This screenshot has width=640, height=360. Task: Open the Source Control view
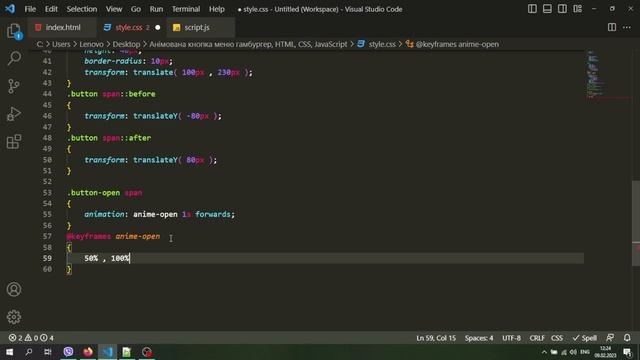[x=14, y=86]
